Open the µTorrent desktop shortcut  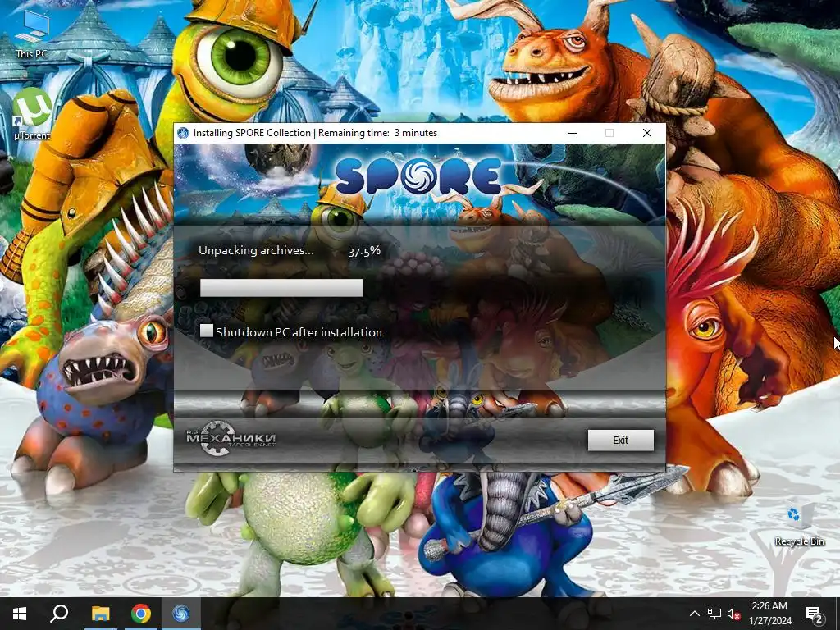(32, 113)
